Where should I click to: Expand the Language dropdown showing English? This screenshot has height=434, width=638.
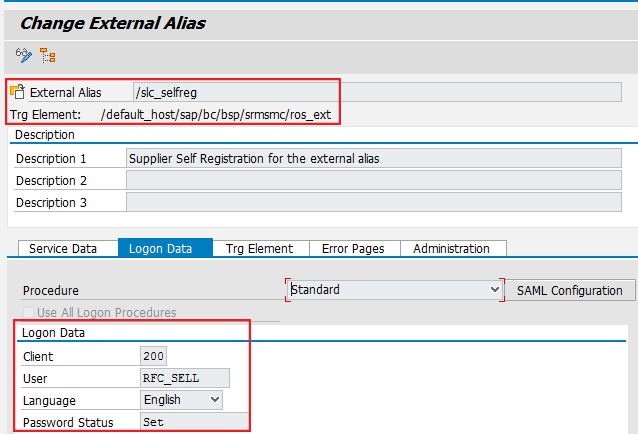coord(182,399)
